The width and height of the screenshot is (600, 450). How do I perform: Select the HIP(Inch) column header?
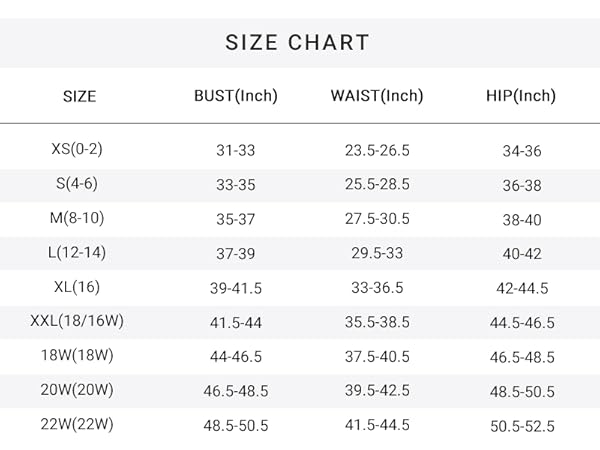click(x=521, y=96)
